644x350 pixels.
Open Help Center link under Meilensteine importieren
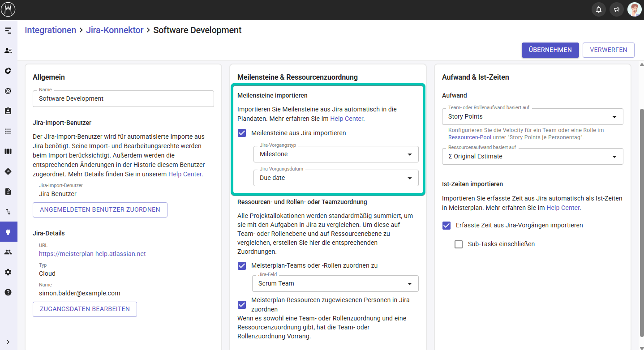click(347, 119)
